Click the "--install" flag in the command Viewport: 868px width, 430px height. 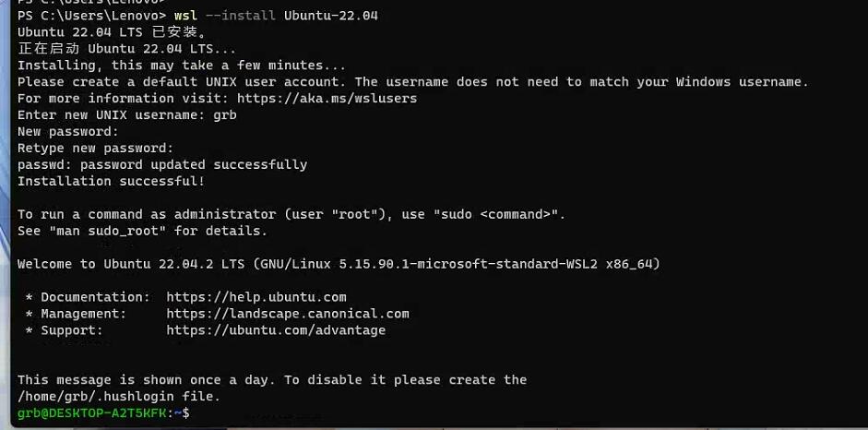pos(241,16)
